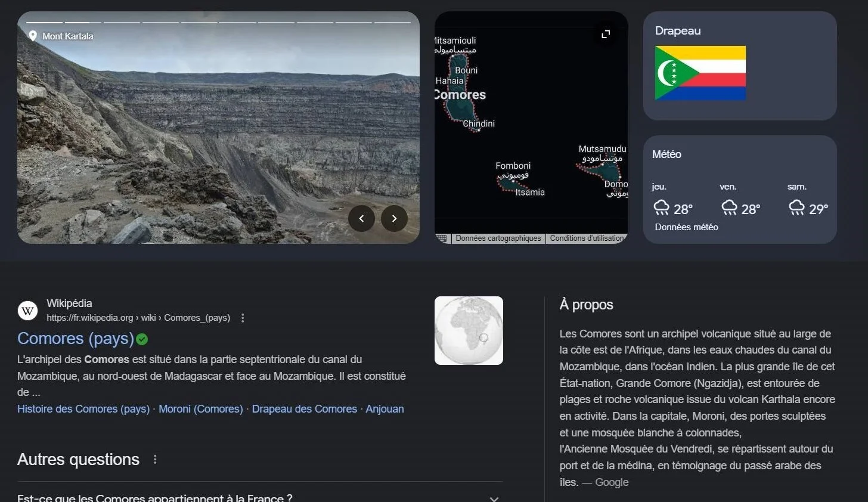The image size is (868, 502).
Task: Open the three-dot menu of the Wikipédia result
Action: point(243,318)
